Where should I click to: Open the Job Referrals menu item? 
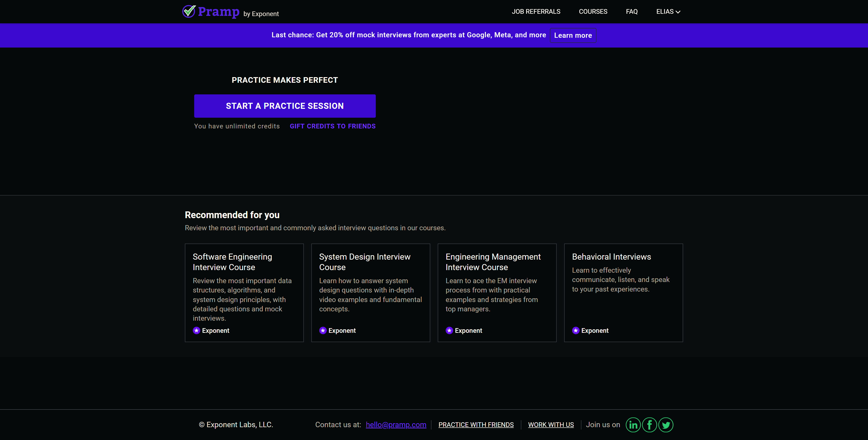coord(536,11)
